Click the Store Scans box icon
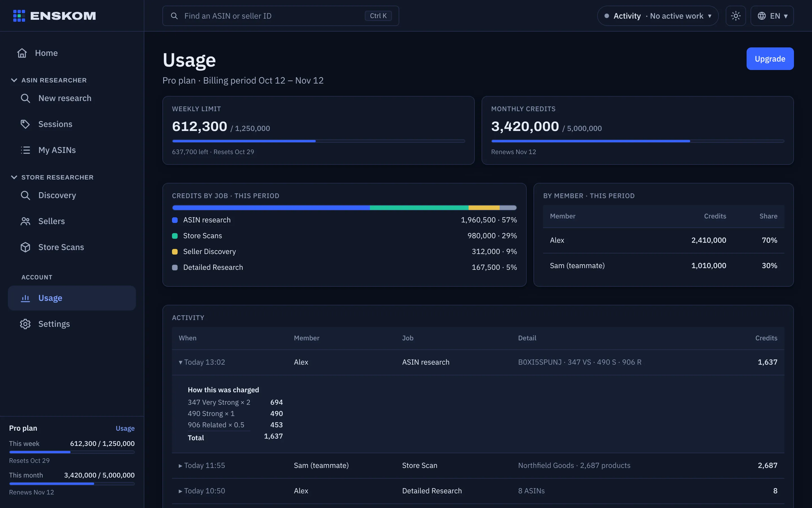This screenshot has width=812, height=508. click(x=25, y=247)
